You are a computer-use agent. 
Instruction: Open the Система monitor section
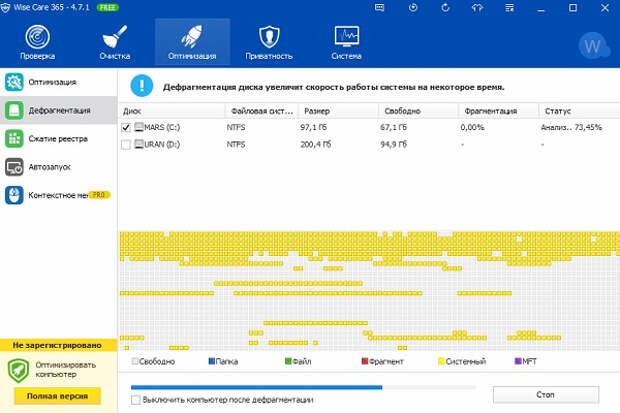345,42
